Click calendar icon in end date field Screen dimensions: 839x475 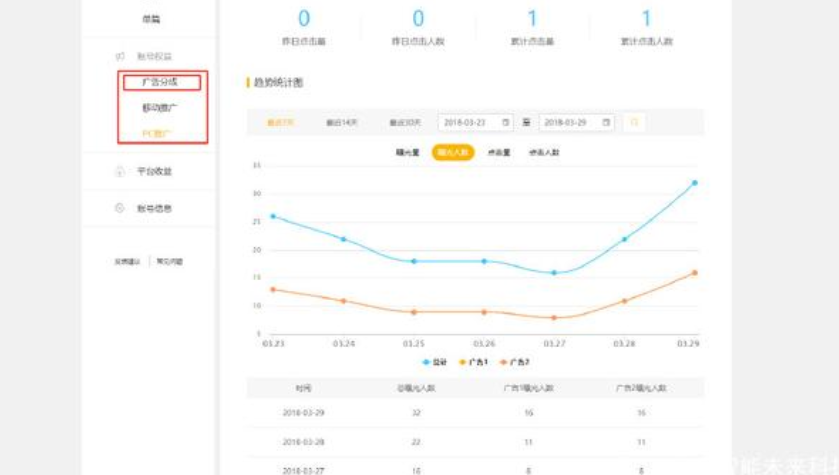tap(606, 122)
